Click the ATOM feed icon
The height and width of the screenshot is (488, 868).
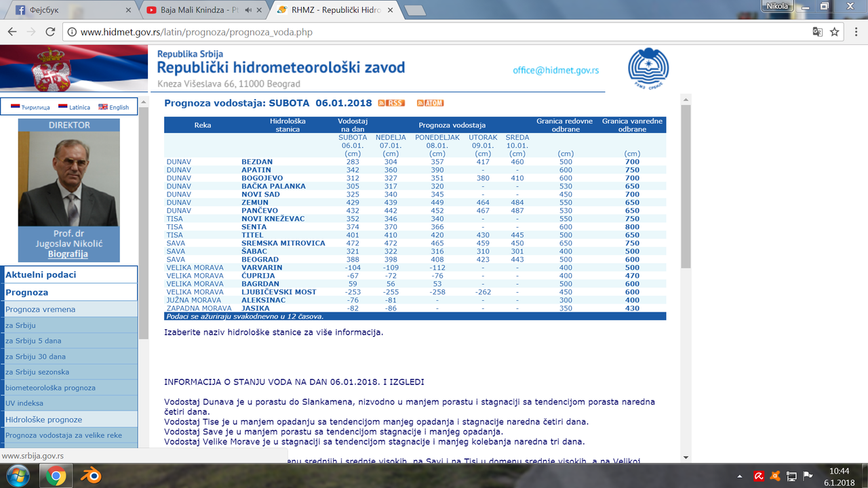[x=430, y=103]
